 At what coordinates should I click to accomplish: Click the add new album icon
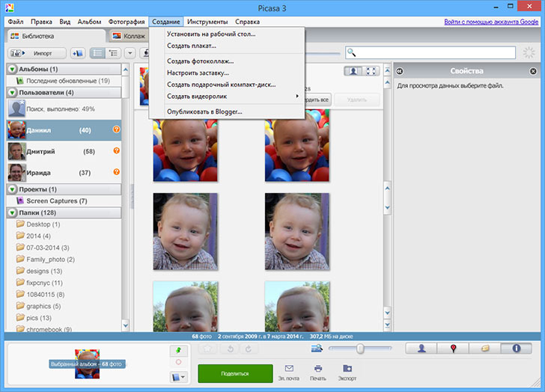click(78, 53)
